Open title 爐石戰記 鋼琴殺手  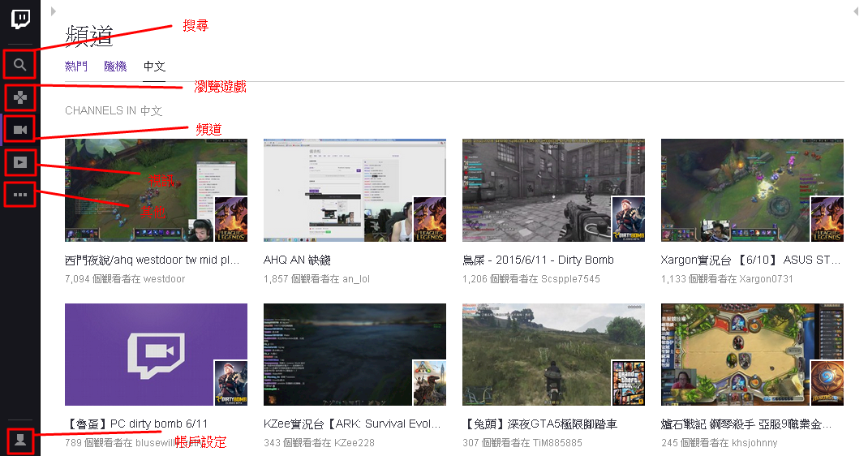pos(746,424)
